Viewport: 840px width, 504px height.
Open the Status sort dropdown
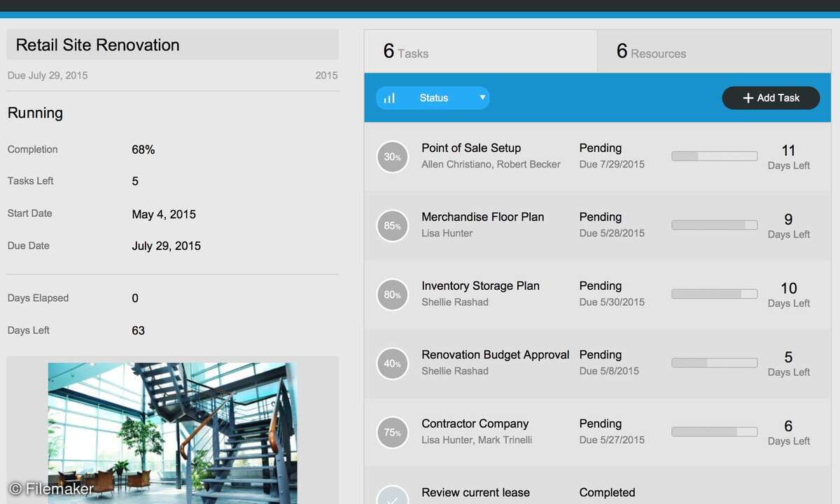pyautogui.click(x=433, y=98)
